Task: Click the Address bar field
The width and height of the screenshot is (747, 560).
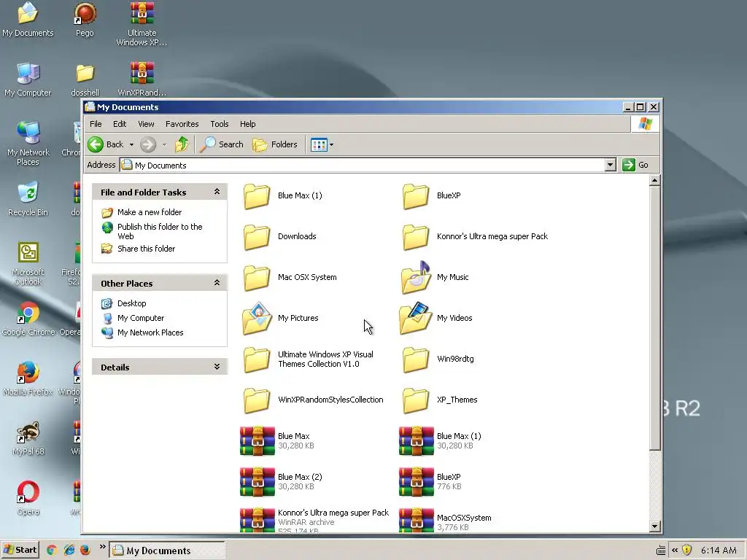Action: 363,166
